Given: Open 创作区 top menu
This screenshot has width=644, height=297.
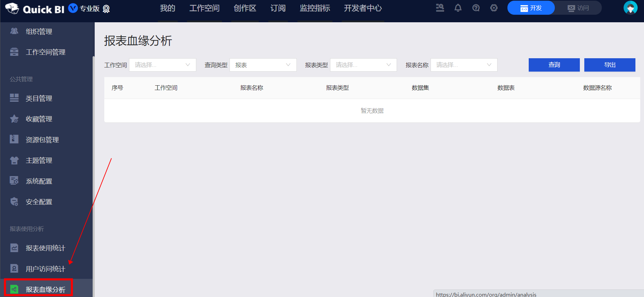Looking at the screenshot, I should 245,8.
